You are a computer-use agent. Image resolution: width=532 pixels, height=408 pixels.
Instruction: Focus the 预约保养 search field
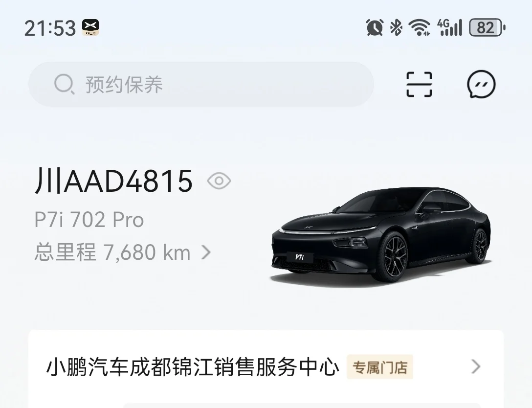point(201,84)
